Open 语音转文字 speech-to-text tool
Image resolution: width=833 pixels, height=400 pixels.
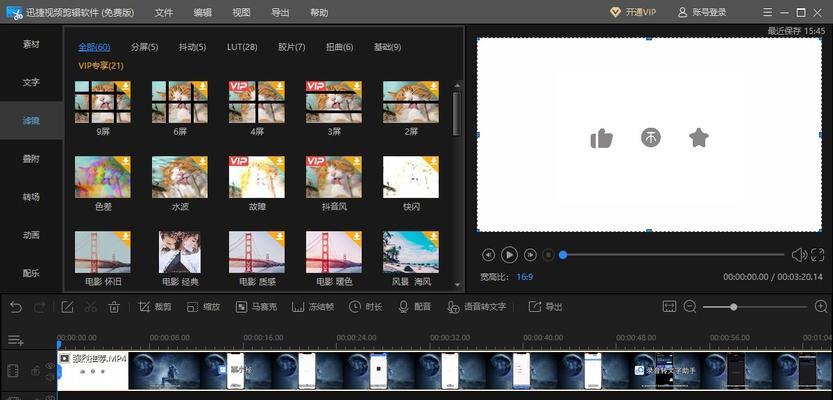coord(477,307)
